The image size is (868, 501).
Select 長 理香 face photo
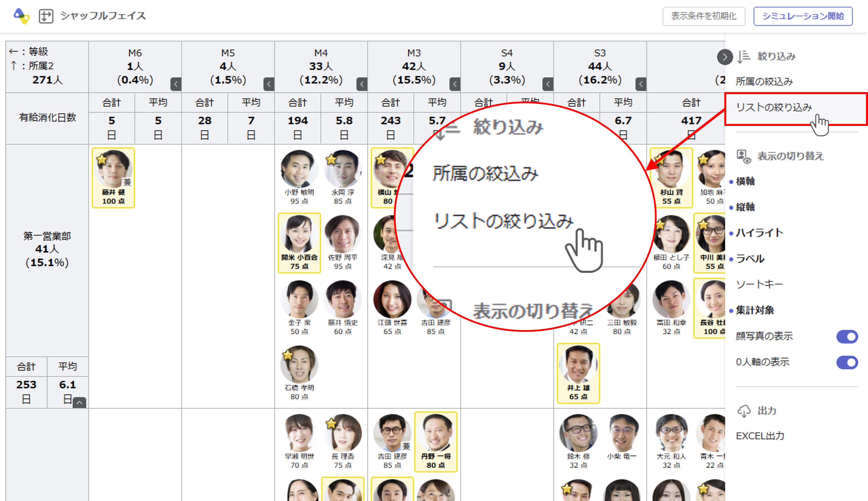click(343, 433)
